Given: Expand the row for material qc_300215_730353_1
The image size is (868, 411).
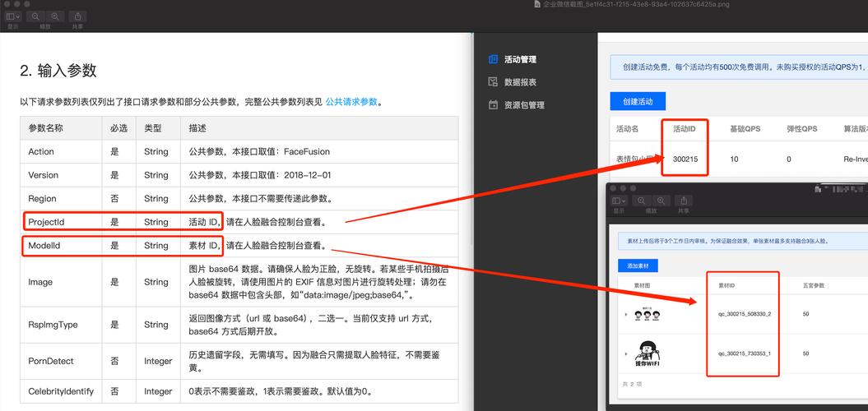Looking at the screenshot, I should tap(626, 353).
